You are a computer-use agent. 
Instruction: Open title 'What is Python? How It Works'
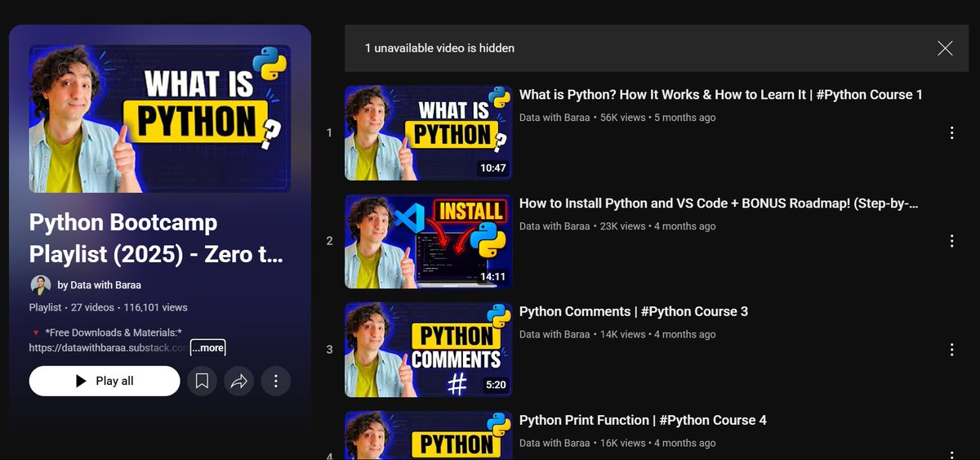[x=721, y=95]
